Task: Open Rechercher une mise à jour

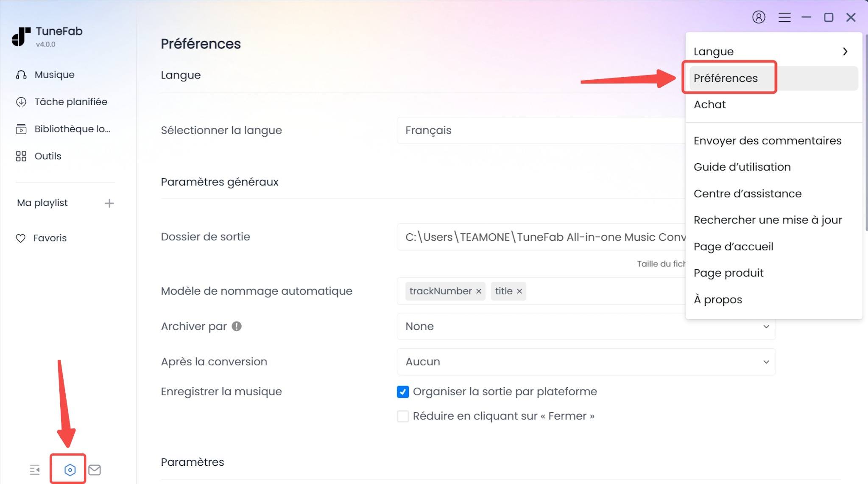Action: point(768,220)
